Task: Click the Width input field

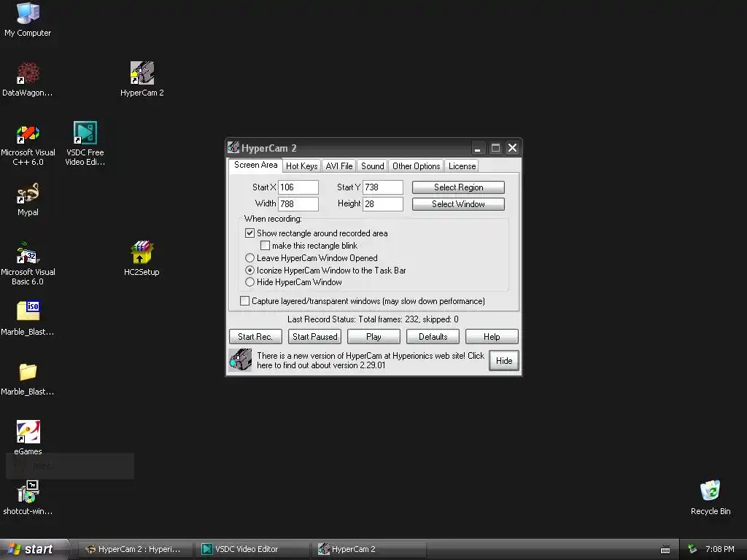Action: tap(298, 204)
